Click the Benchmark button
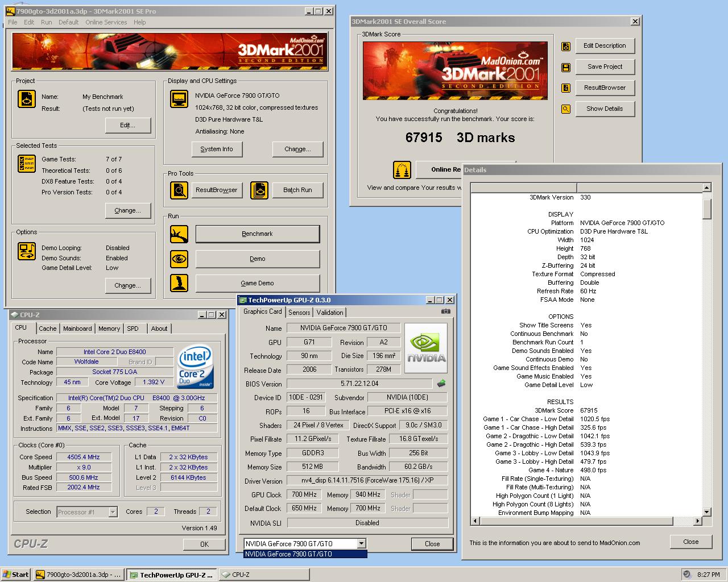The image size is (728, 582). coord(258,234)
